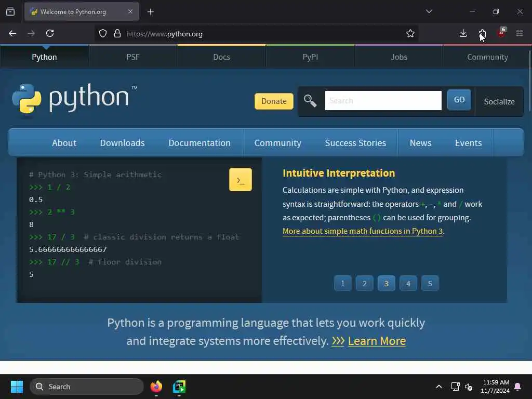Viewport: 532px width, 399px height.
Task: Click the Intuitive Interpretation heading
Action: (x=339, y=173)
